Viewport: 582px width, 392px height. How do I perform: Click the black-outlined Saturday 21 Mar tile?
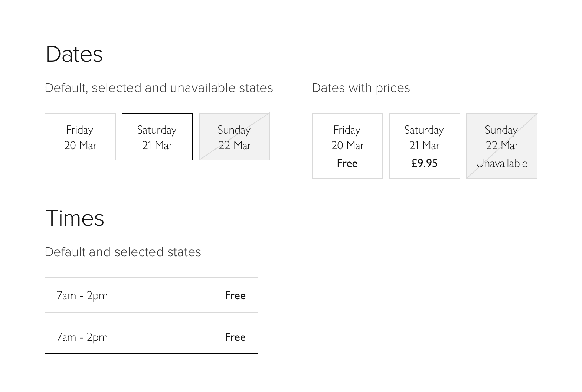(157, 137)
